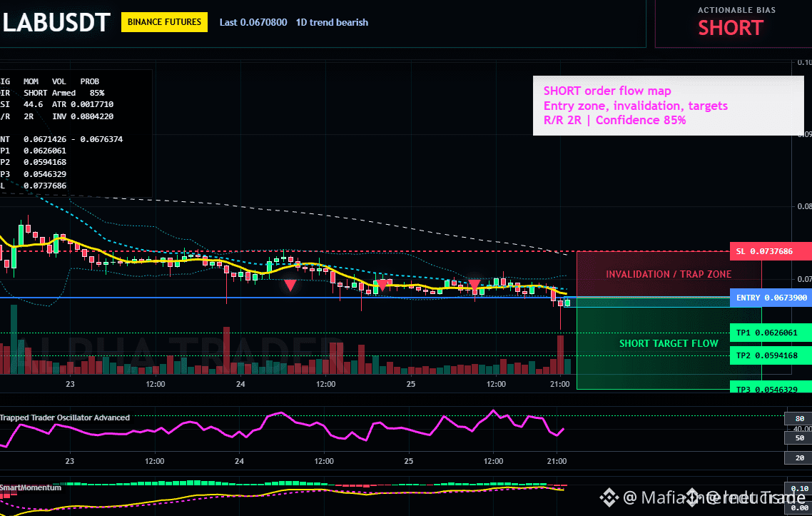Click the ATR 0.0017710 table value
The width and height of the screenshot is (812, 516).
tap(82, 104)
